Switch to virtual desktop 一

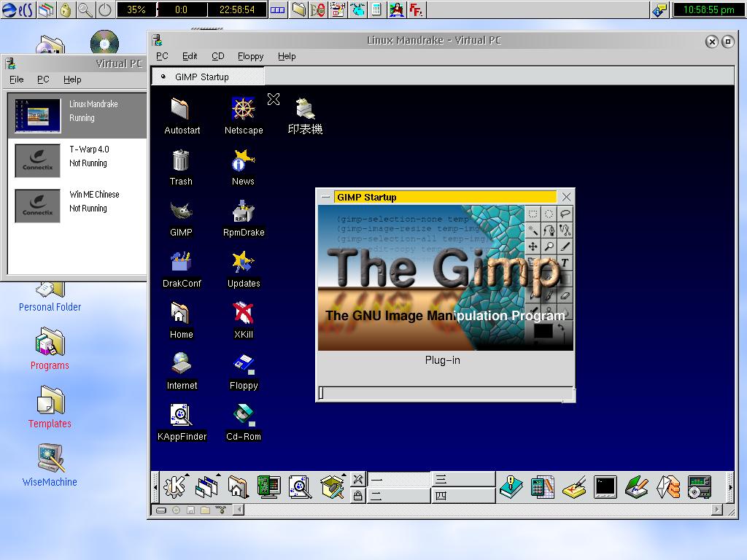pos(398,479)
